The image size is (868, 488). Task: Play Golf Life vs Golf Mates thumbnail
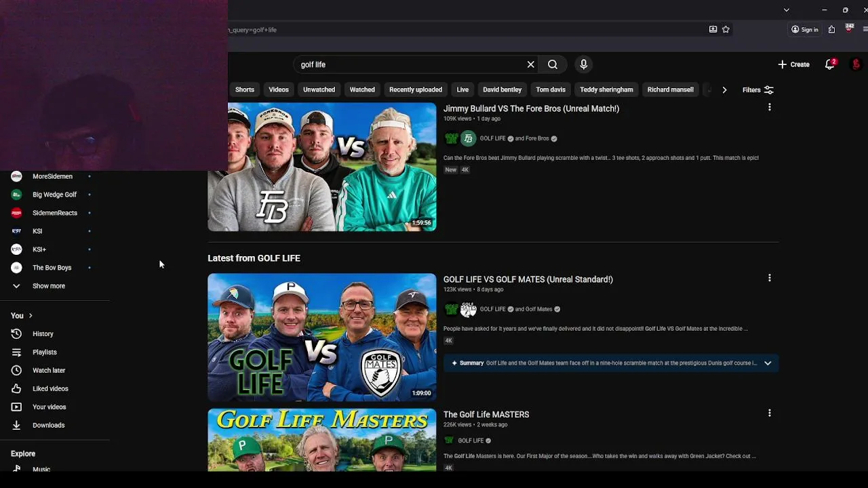point(322,338)
